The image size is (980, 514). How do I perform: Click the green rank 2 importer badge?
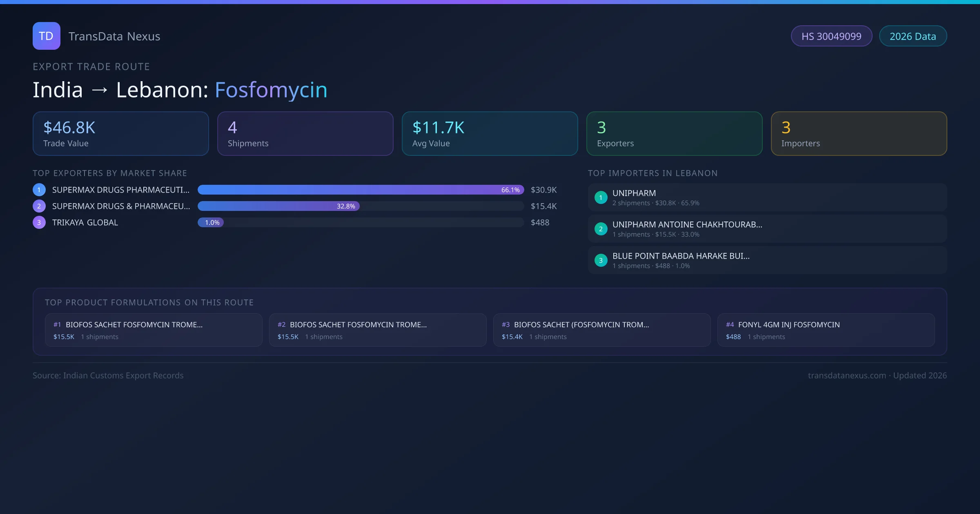click(601, 229)
